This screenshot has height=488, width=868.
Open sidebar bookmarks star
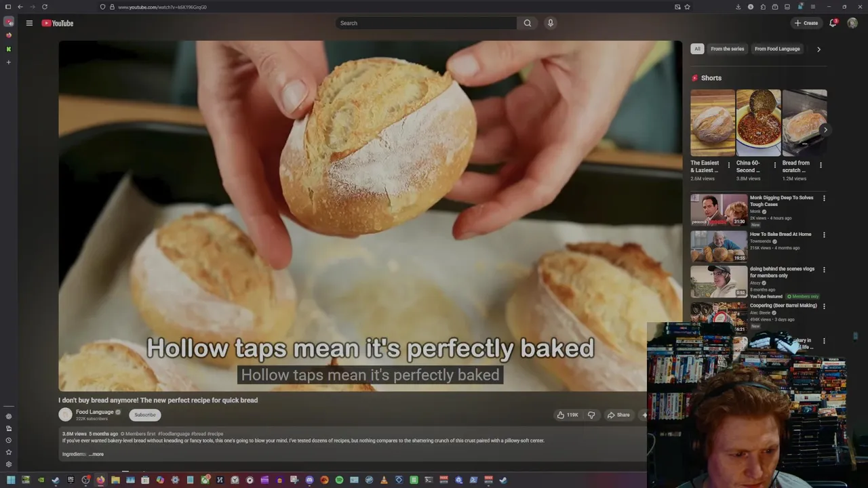click(x=9, y=452)
